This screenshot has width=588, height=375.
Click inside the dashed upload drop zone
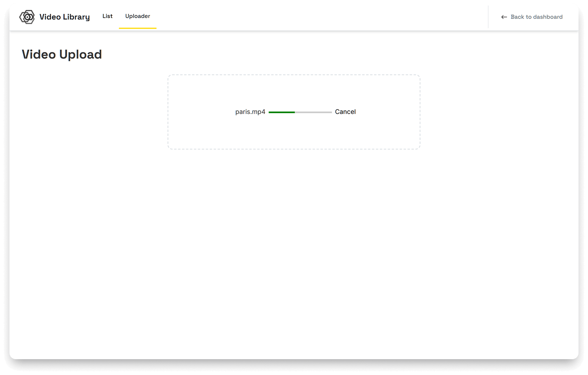tap(294, 134)
